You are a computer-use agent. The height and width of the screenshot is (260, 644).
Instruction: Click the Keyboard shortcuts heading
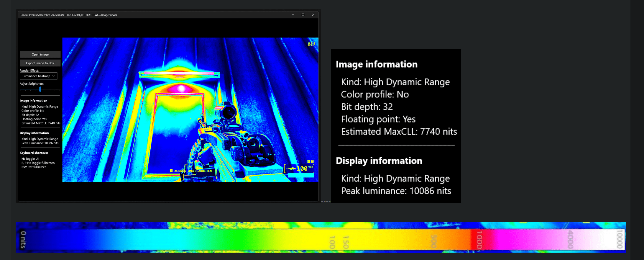point(34,153)
